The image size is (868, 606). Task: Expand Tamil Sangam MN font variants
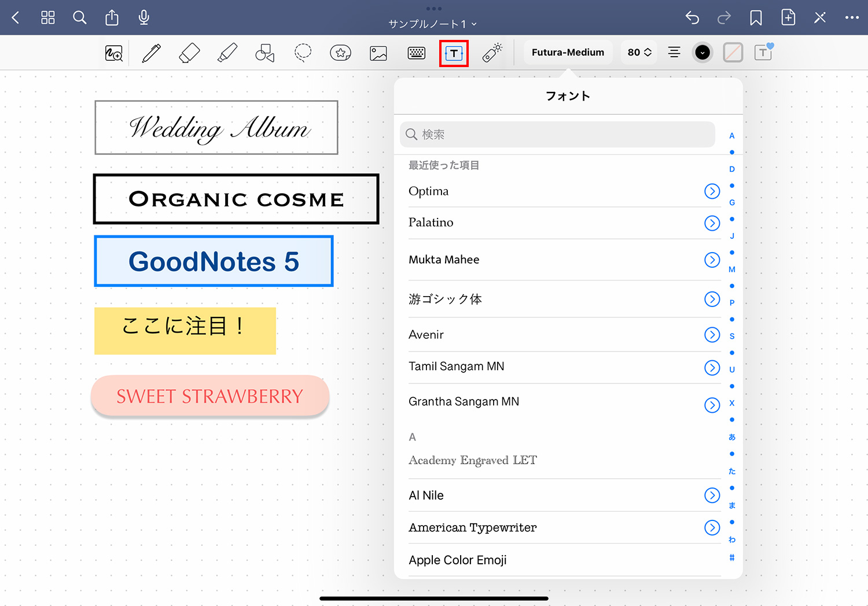(712, 368)
